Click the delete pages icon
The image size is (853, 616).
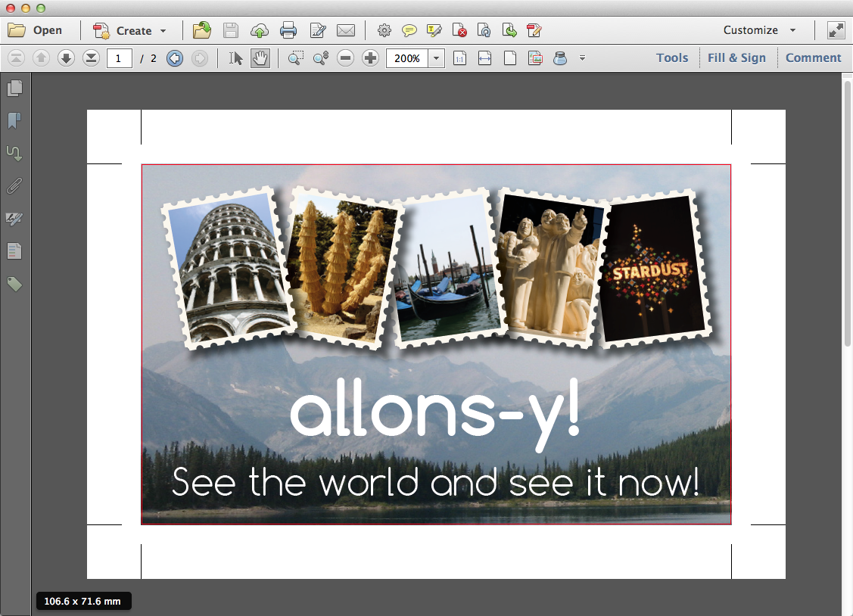[459, 30]
